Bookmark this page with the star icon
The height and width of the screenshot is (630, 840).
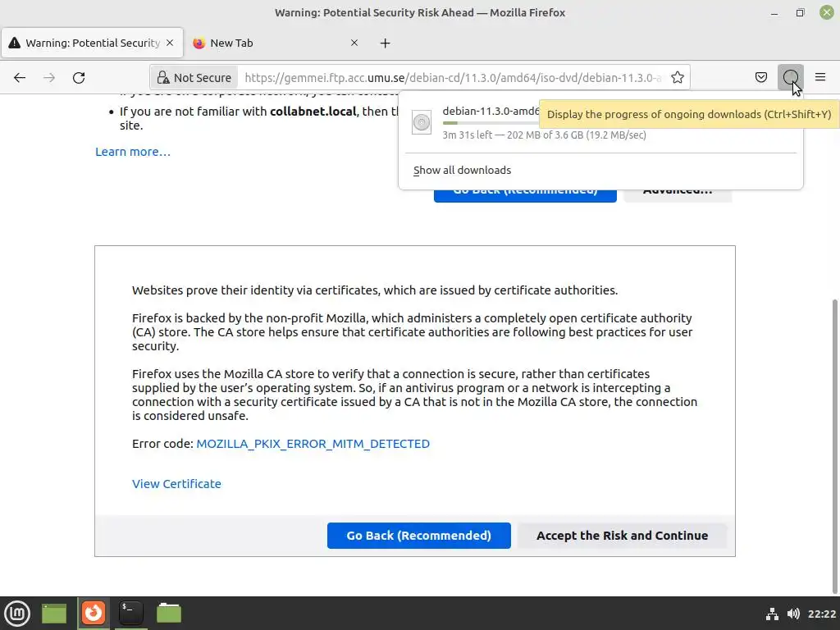coord(677,78)
